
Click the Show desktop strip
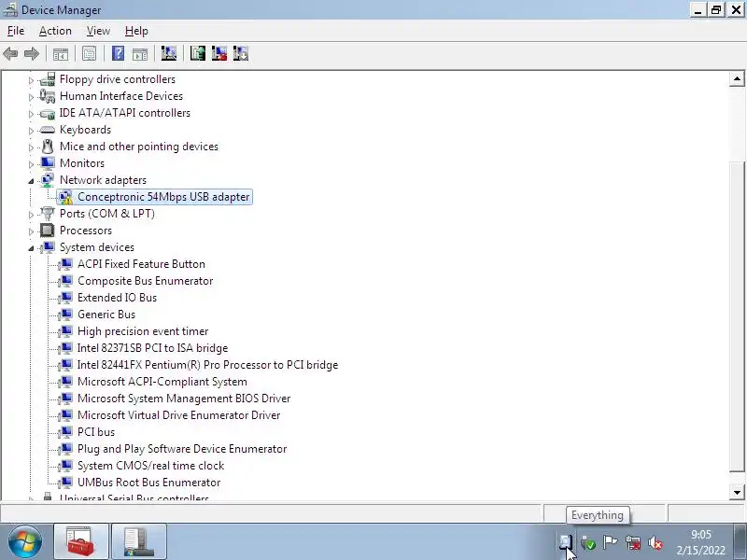coord(741,541)
